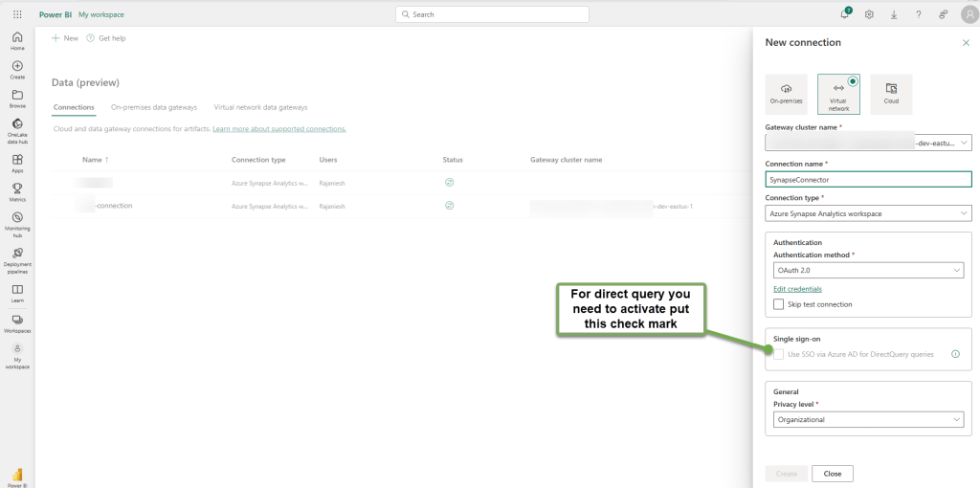
Task: Open Learn in the sidebar
Action: pos(17,294)
